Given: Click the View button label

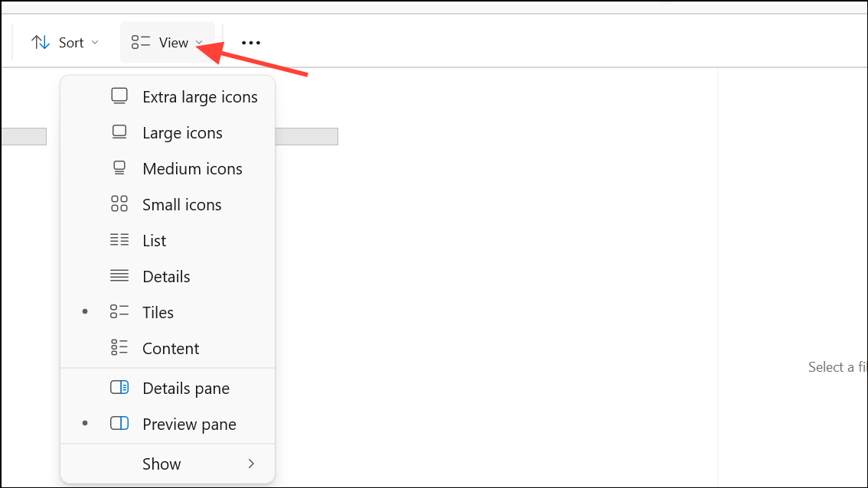Looking at the screenshot, I should [x=173, y=43].
